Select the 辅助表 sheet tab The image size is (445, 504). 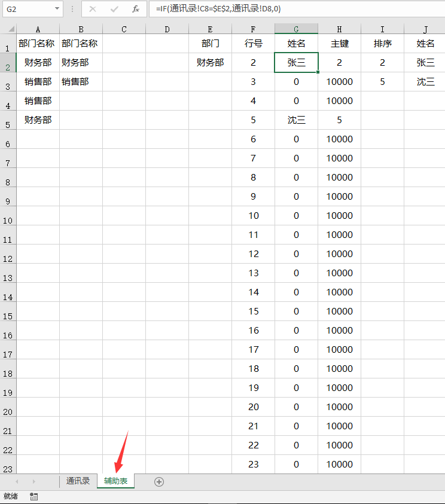pos(116,481)
